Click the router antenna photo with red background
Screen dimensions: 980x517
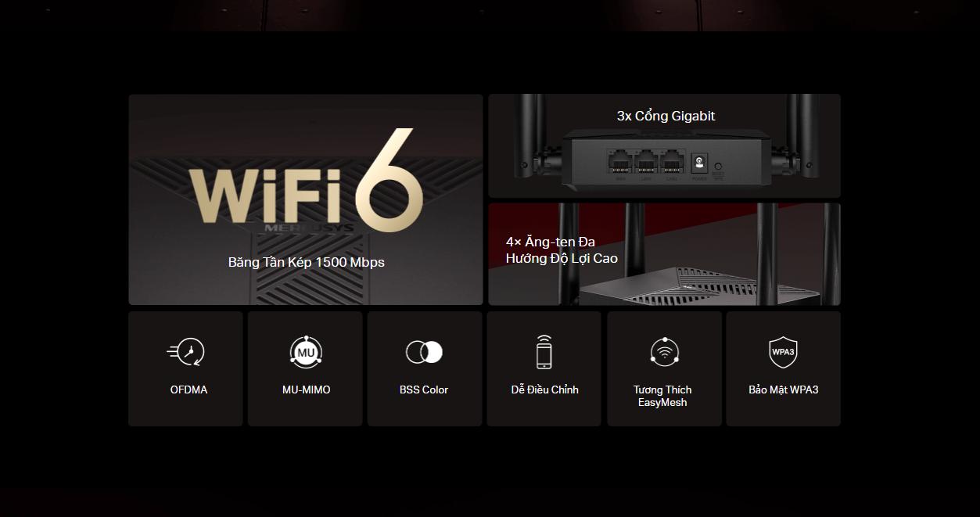[664, 254]
